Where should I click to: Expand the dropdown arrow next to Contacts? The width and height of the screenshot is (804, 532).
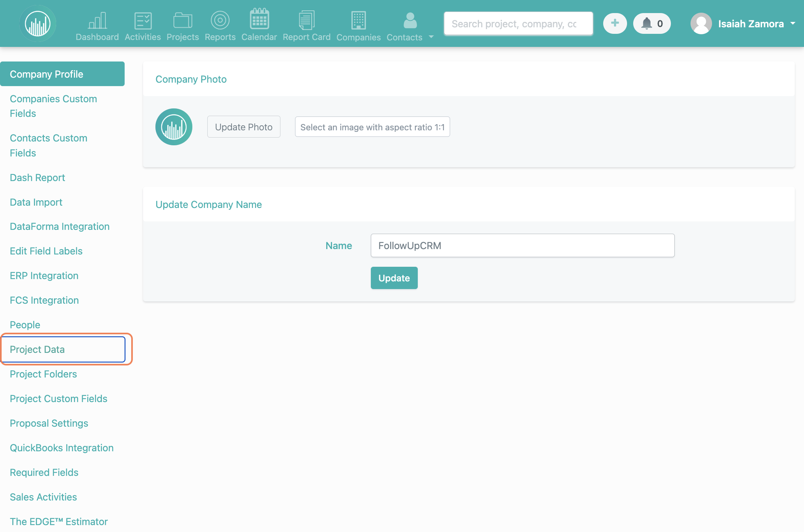click(431, 37)
